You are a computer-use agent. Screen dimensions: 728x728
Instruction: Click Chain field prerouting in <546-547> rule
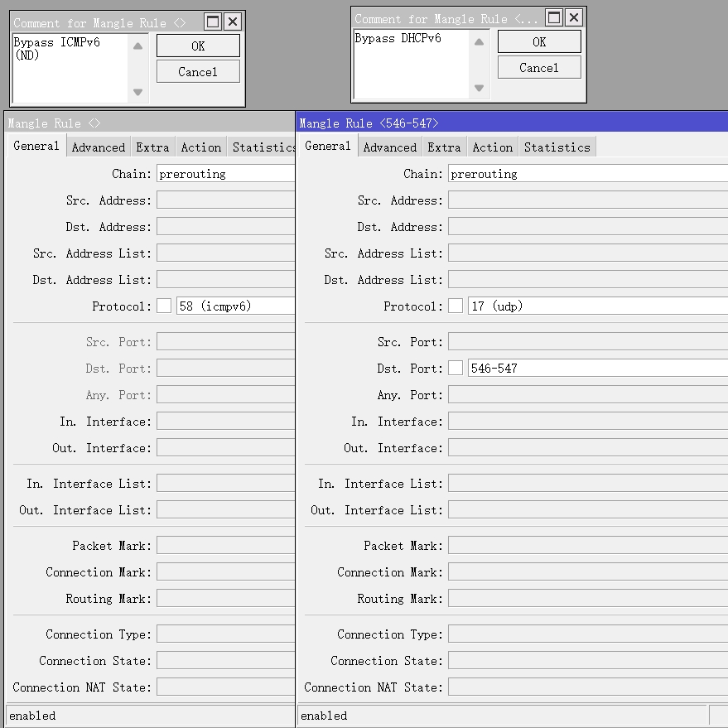[588, 174]
